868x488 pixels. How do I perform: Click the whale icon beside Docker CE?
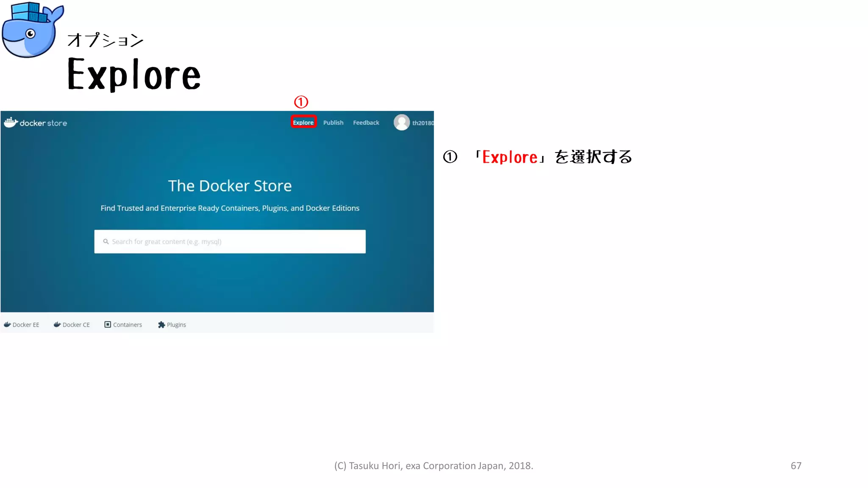[57, 324]
